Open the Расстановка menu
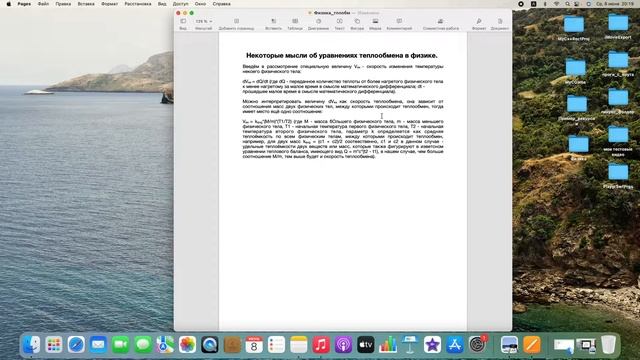 [x=138, y=4]
